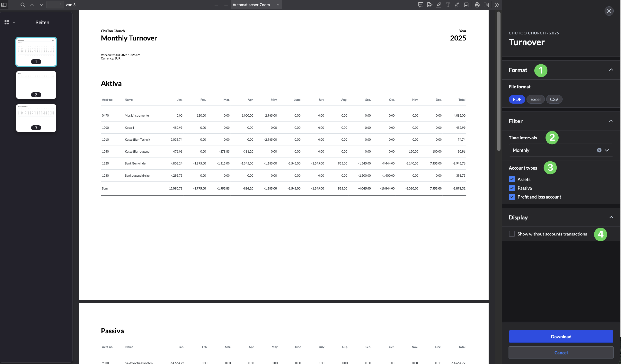
Task: Enable Show without accounts transactions
Action: click(x=512, y=234)
